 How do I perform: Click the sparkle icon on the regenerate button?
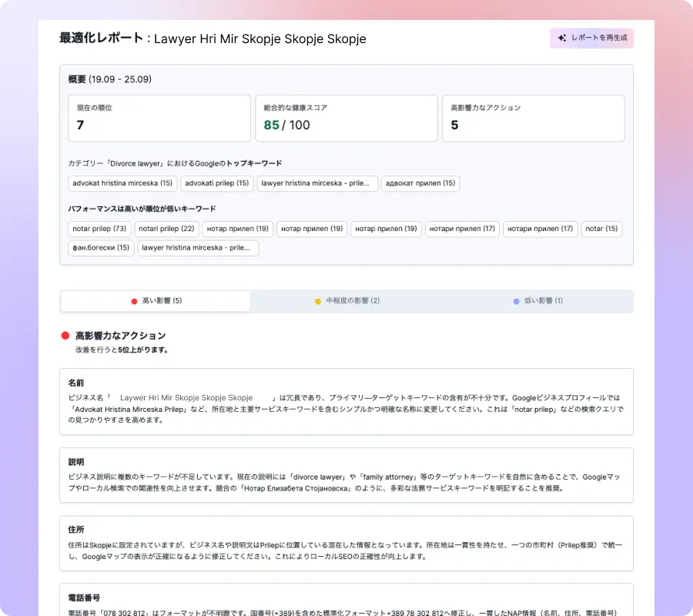click(563, 38)
